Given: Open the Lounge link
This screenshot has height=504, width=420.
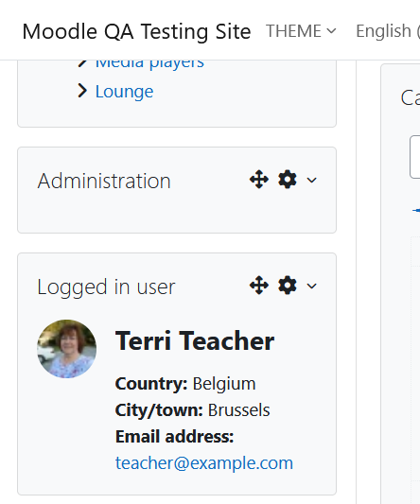Looking at the screenshot, I should 125,92.
